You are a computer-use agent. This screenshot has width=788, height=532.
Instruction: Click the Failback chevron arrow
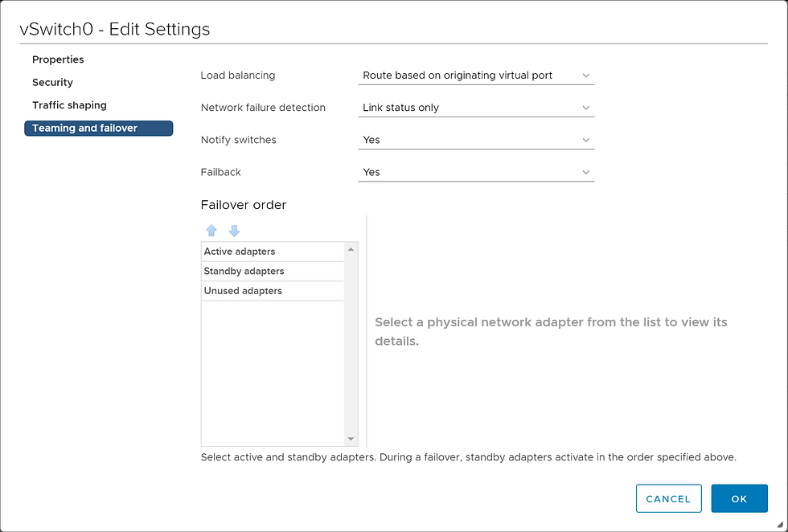tap(585, 172)
